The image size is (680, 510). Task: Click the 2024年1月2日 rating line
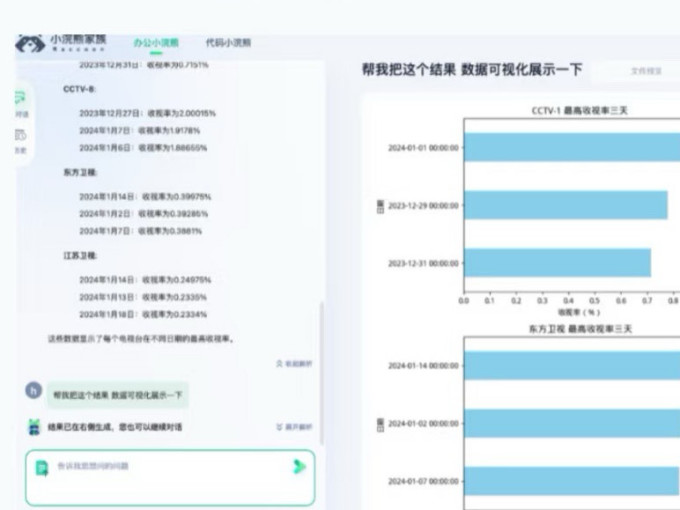click(x=144, y=214)
